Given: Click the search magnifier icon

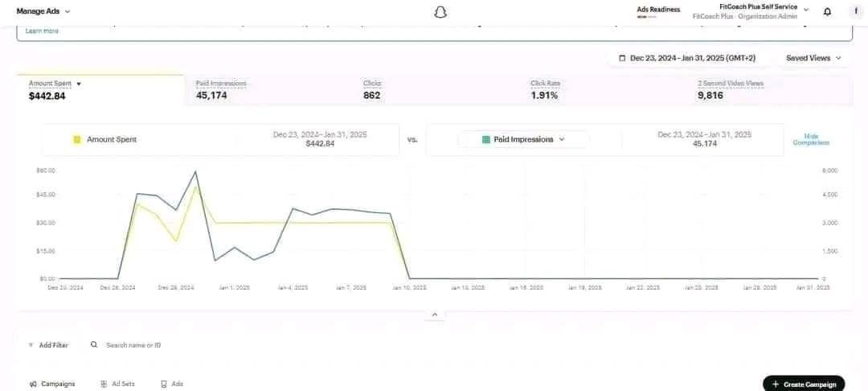Looking at the screenshot, I should pyautogui.click(x=94, y=344).
